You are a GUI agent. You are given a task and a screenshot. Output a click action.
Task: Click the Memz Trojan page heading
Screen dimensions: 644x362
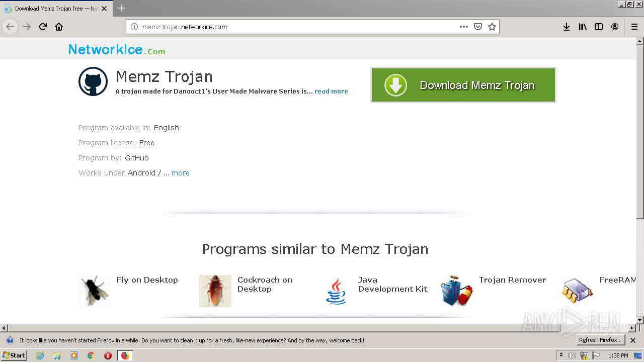(x=164, y=76)
